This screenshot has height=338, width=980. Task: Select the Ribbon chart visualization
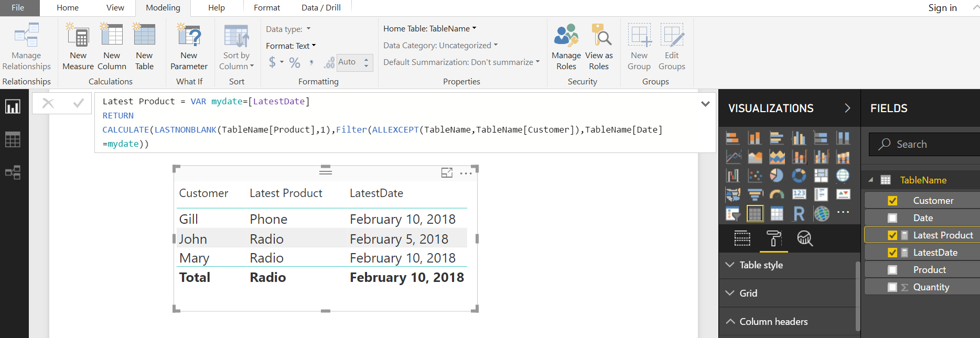point(843,157)
